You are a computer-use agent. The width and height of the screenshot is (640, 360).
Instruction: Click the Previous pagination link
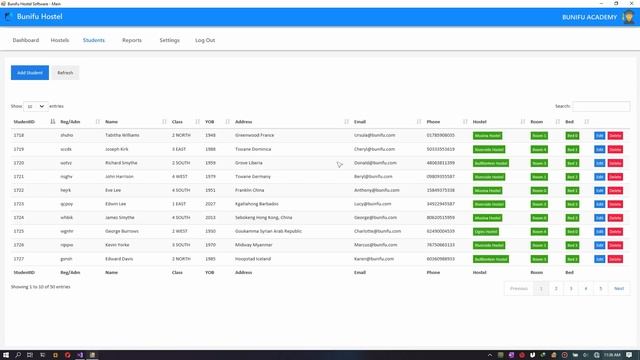pos(519,289)
